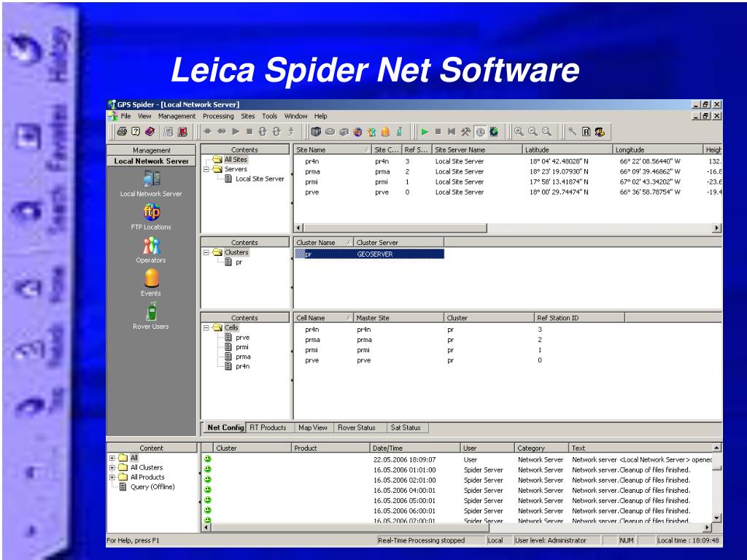Expand the All Clusters folder
This screenshot has height=560, width=747.
(x=112, y=467)
